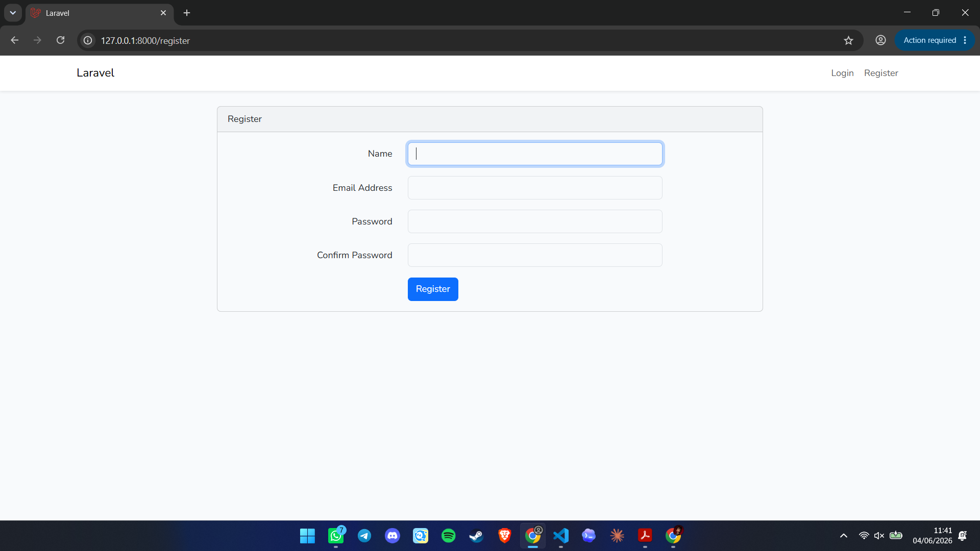Screen dimensions: 980x551
Task: Open WhatsApp from the taskbar
Action: (336, 536)
